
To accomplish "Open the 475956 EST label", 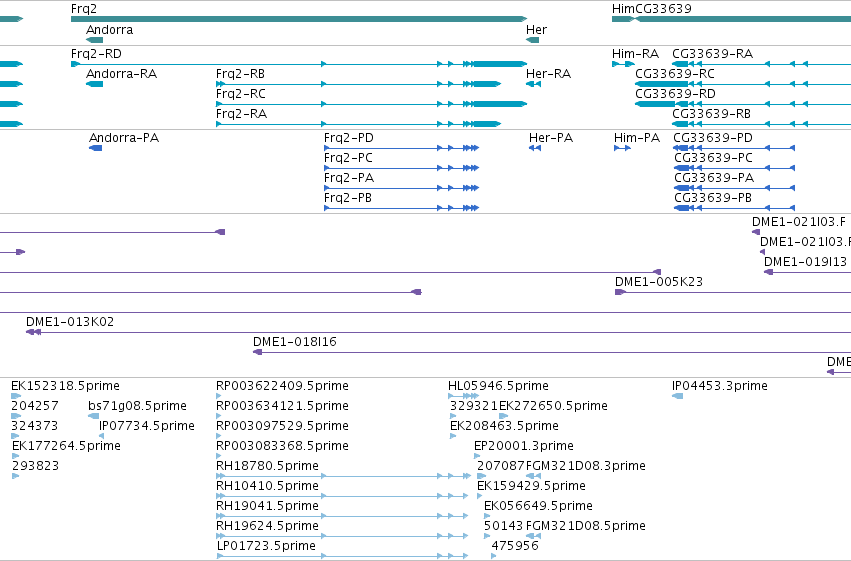I will pos(515,546).
